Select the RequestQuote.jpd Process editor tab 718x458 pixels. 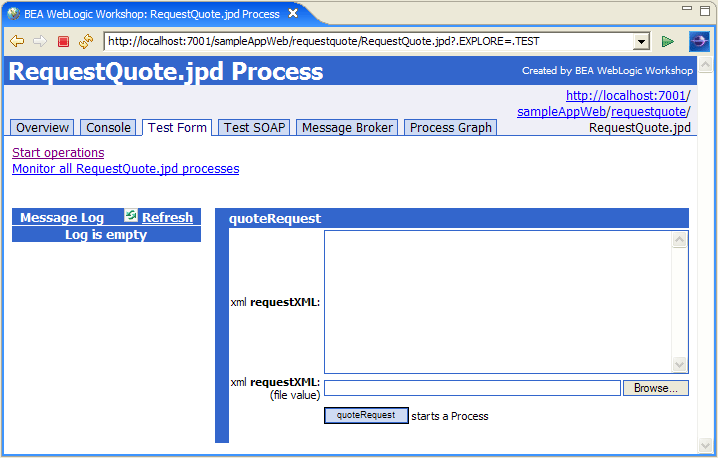pos(152,14)
